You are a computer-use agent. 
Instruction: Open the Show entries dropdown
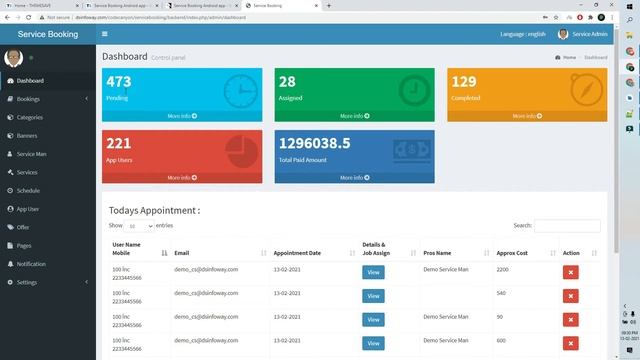[x=139, y=226]
